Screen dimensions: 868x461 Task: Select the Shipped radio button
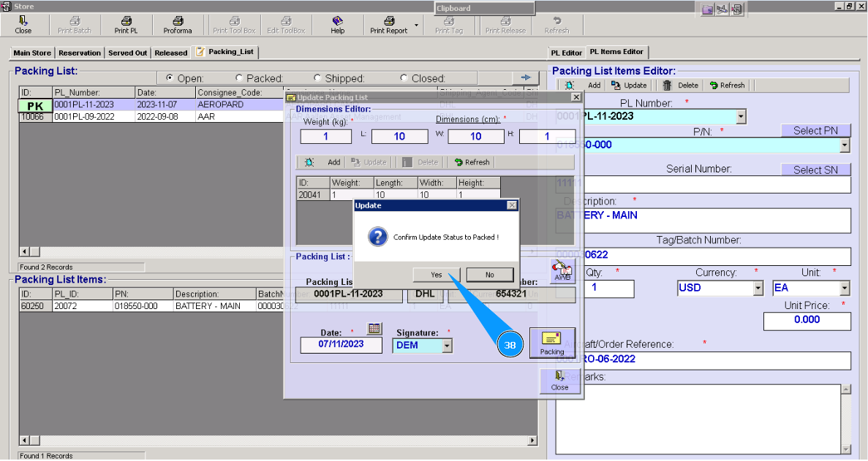click(317, 78)
